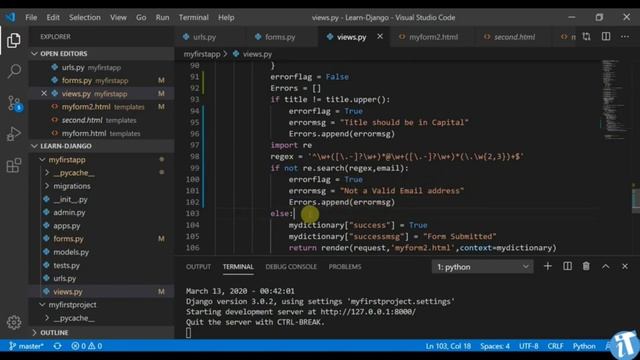Image resolution: width=640 pixels, height=360 pixels.
Task: Show the Output panel tab
Action: tap(198, 267)
